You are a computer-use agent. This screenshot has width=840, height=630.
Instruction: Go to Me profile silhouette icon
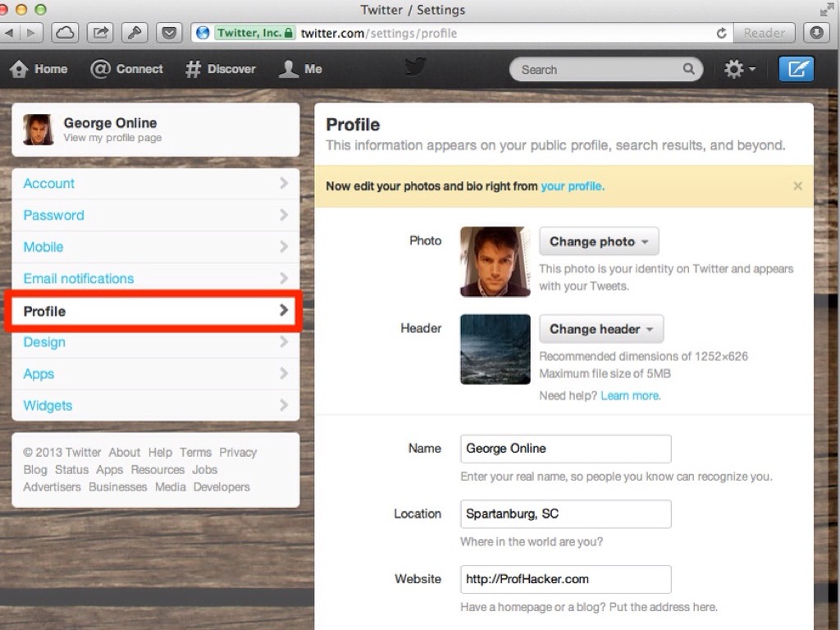tap(288, 70)
